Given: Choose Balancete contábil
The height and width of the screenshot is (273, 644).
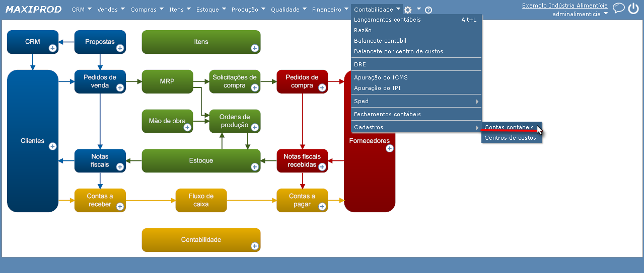Looking at the screenshot, I should pyautogui.click(x=416, y=41).
